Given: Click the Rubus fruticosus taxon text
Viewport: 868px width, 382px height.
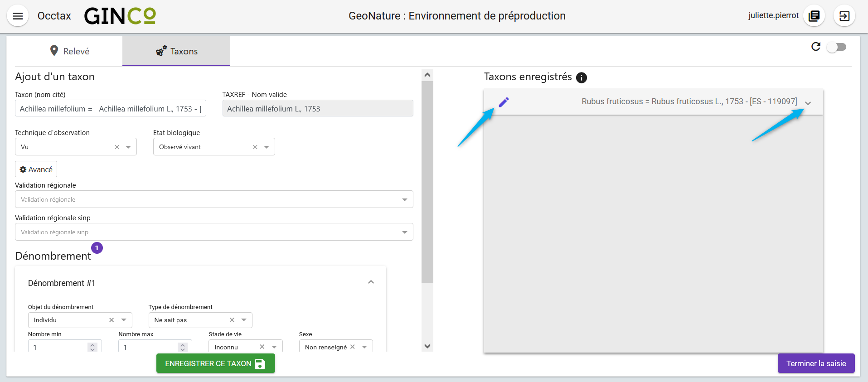Looking at the screenshot, I should coord(689,102).
